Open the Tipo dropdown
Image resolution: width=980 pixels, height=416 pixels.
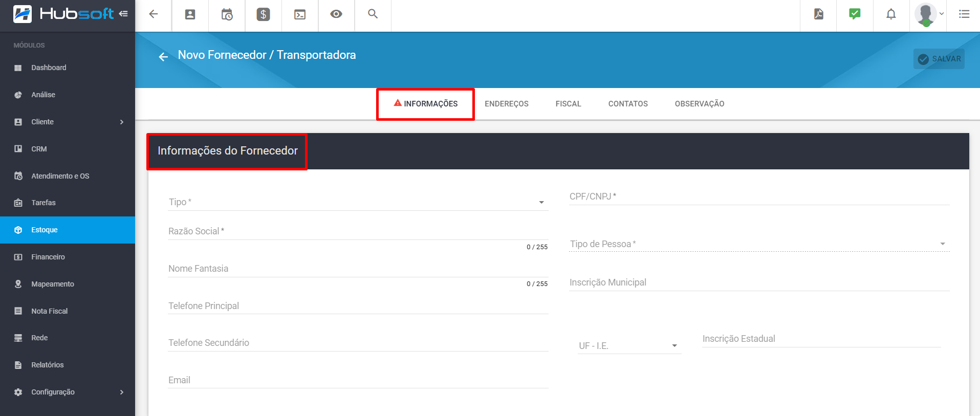357,202
